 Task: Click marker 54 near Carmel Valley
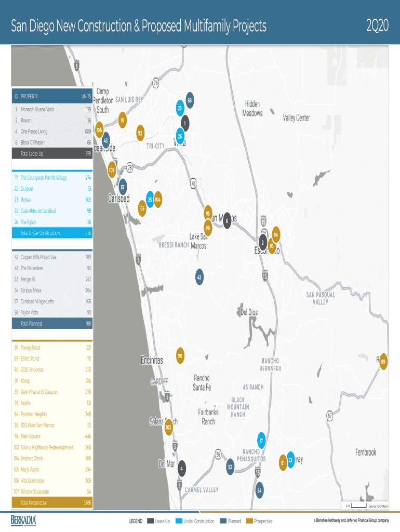pyautogui.click(x=259, y=490)
